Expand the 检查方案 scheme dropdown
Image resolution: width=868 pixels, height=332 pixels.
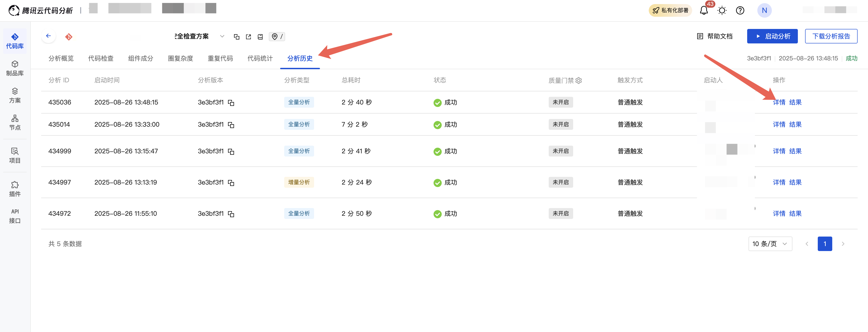(222, 36)
